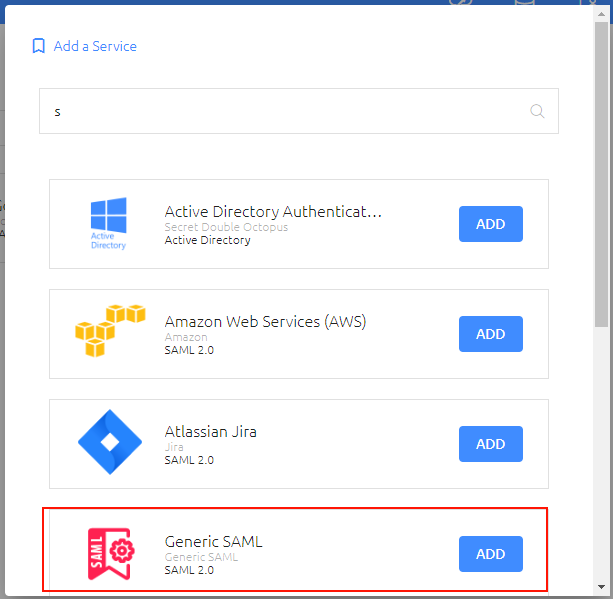Select the 'Active Directory Authenticat...' title
This screenshot has height=599, width=613.
point(273,212)
